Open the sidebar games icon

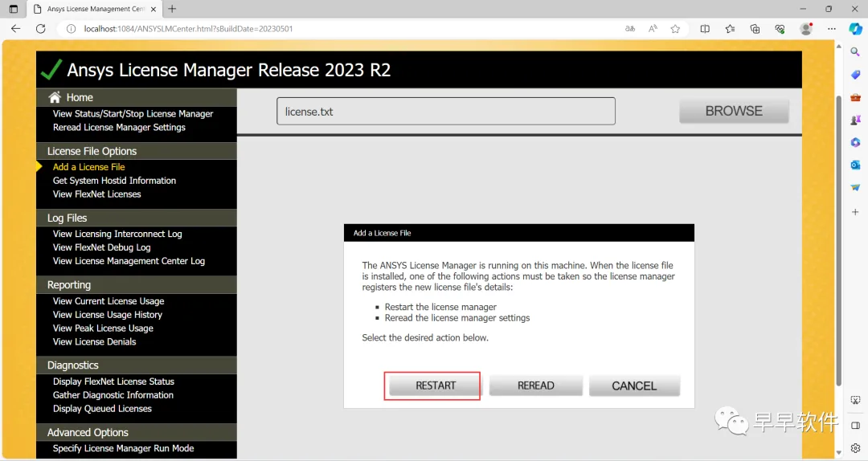click(x=855, y=120)
